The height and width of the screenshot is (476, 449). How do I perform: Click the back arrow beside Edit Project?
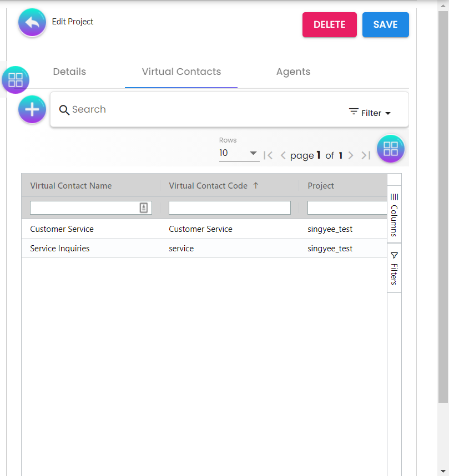point(32,22)
